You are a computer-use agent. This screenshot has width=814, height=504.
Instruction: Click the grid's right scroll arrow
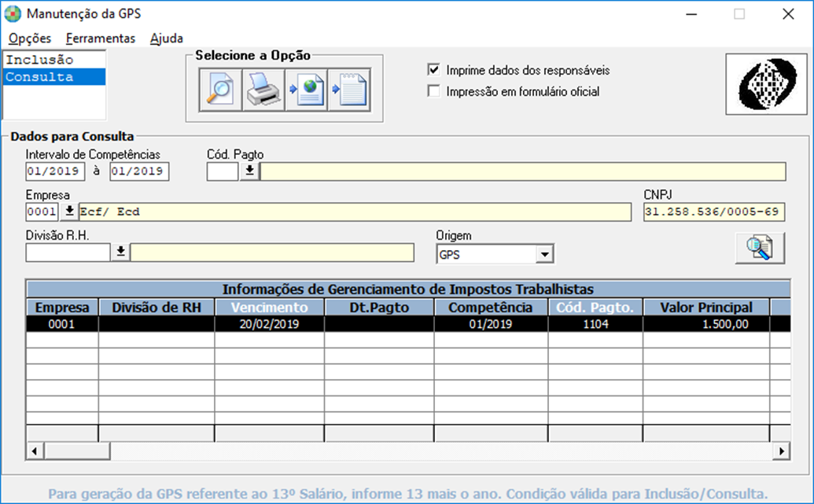(781, 451)
